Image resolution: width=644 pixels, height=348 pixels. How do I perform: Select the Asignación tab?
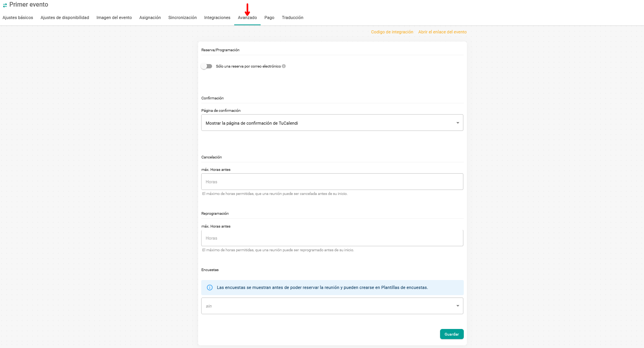pos(150,17)
